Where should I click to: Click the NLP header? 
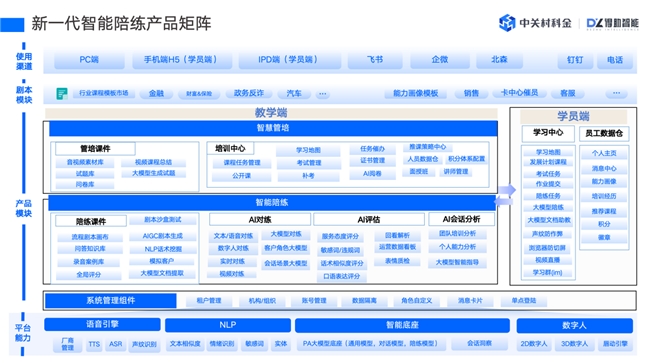(x=228, y=325)
